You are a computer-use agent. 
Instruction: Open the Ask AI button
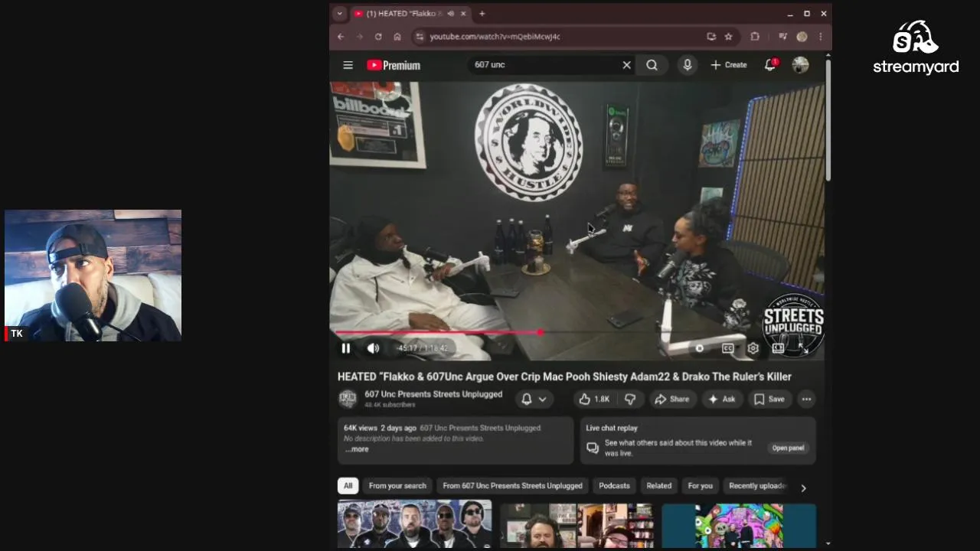point(722,399)
